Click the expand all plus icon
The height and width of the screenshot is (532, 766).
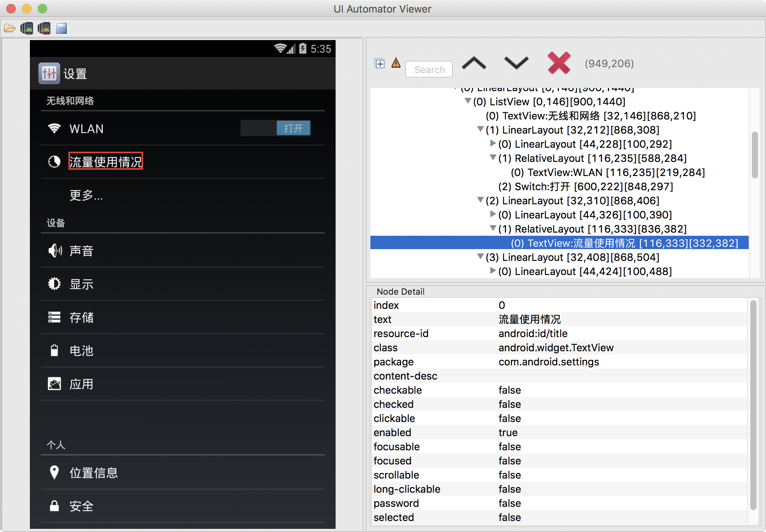(379, 63)
